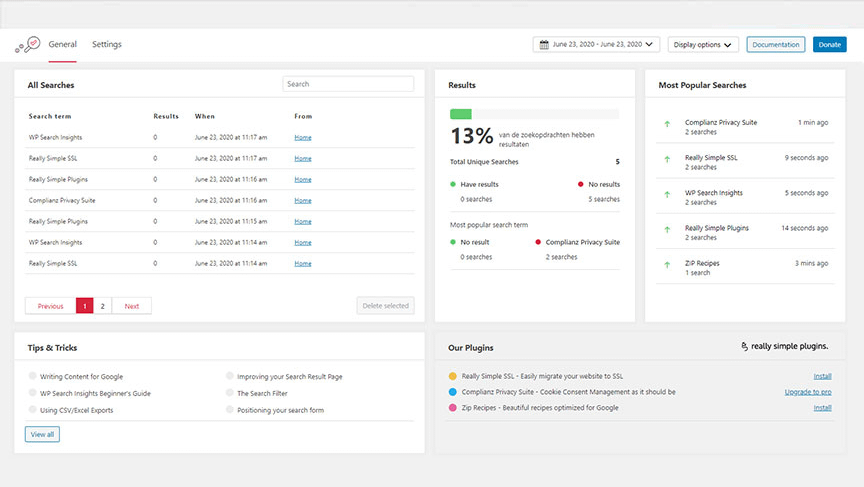The height and width of the screenshot is (487, 864).
Task: Toggle circle next to Writing Content for Google
Action: [x=33, y=376]
